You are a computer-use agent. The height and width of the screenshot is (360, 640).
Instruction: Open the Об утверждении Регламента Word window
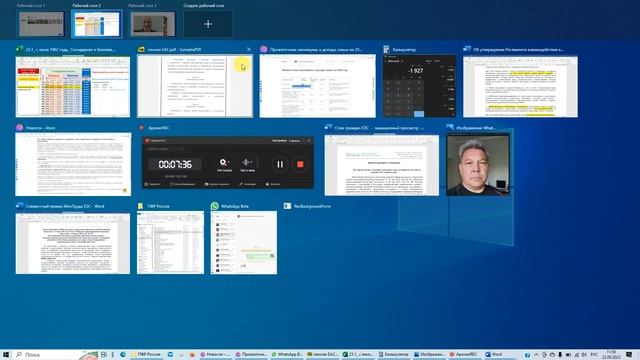click(x=520, y=86)
